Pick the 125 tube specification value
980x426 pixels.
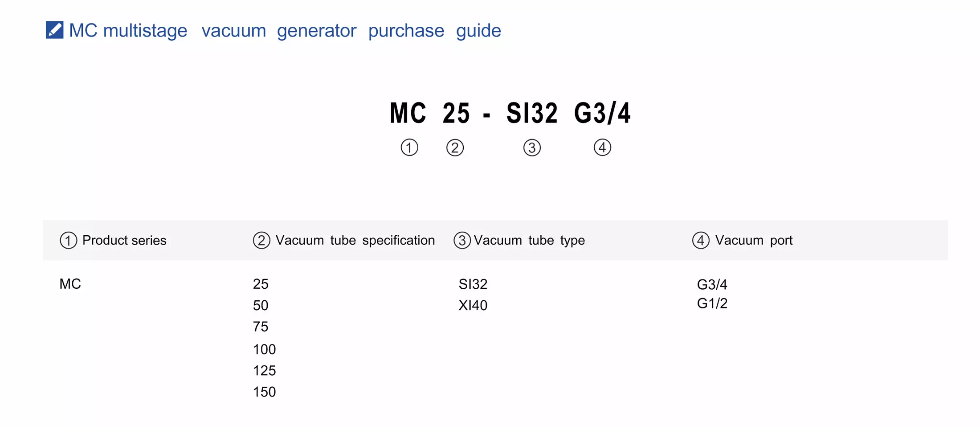coord(264,370)
